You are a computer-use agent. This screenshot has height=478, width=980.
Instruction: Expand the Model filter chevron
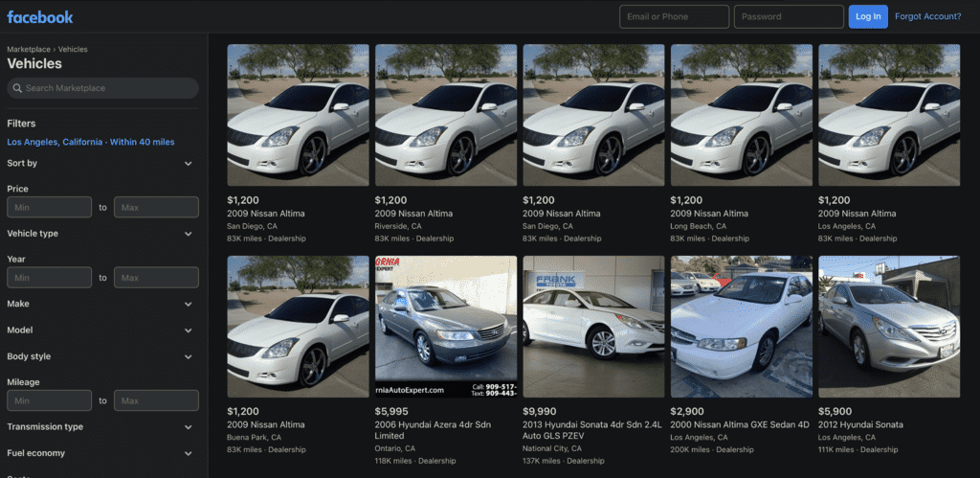tap(189, 330)
